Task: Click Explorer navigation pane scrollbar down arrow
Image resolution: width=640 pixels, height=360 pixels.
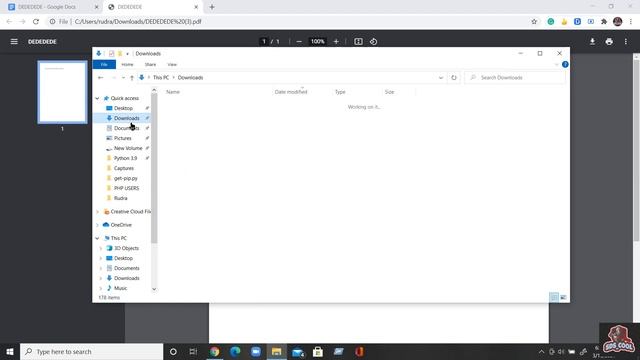Action: pyautogui.click(x=154, y=289)
